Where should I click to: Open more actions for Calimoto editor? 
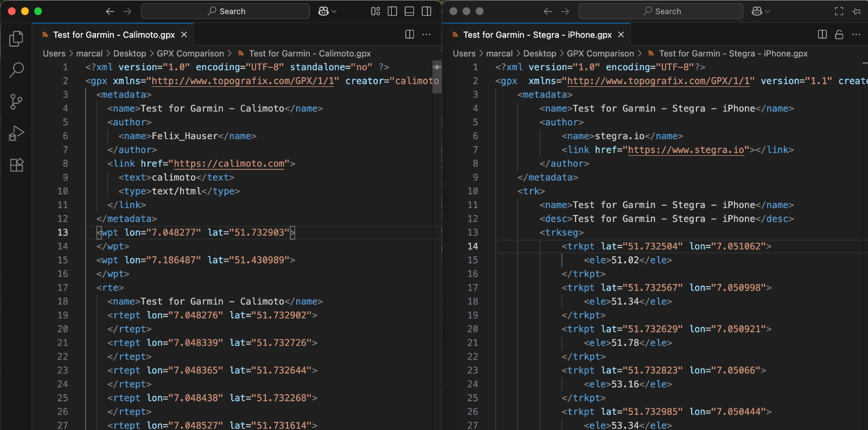(427, 35)
